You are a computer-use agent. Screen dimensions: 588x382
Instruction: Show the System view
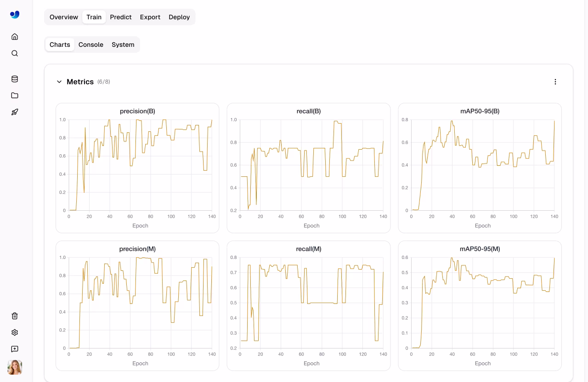click(123, 45)
